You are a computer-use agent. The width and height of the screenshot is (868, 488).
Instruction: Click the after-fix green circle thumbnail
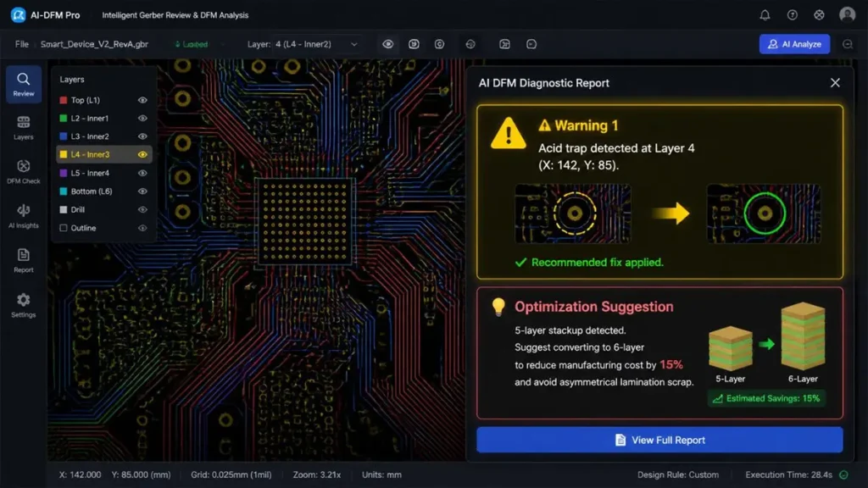click(x=764, y=213)
